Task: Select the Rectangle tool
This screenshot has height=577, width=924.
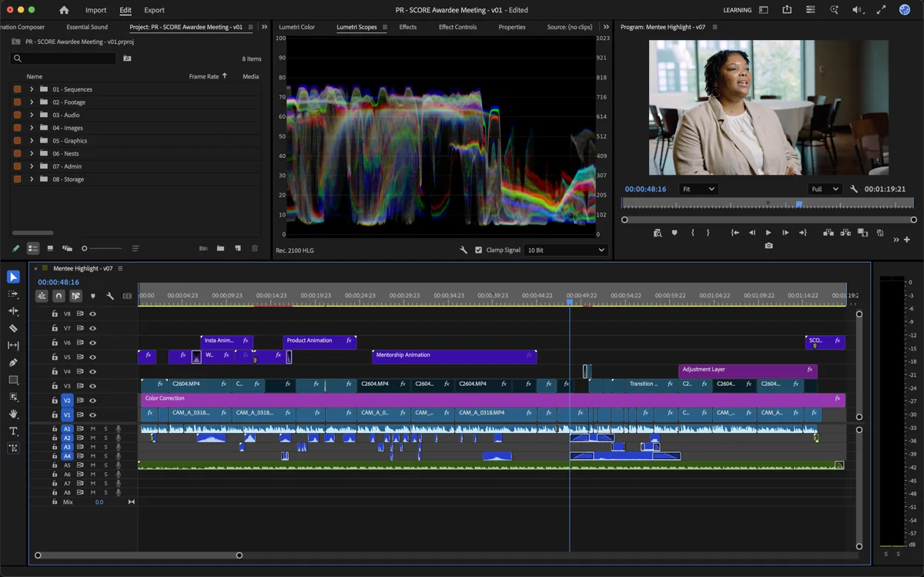Action: pyautogui.click(x=13, y=380)
